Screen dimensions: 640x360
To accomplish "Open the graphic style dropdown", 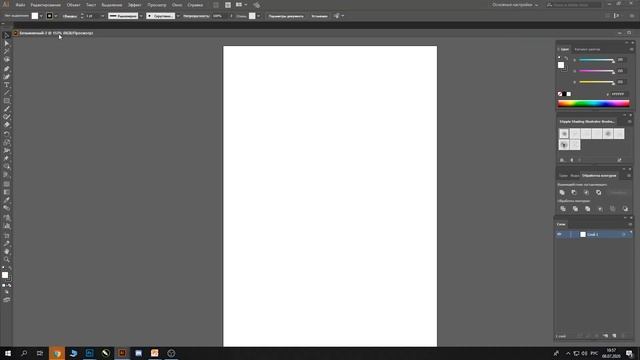I will tap(258, 16).
